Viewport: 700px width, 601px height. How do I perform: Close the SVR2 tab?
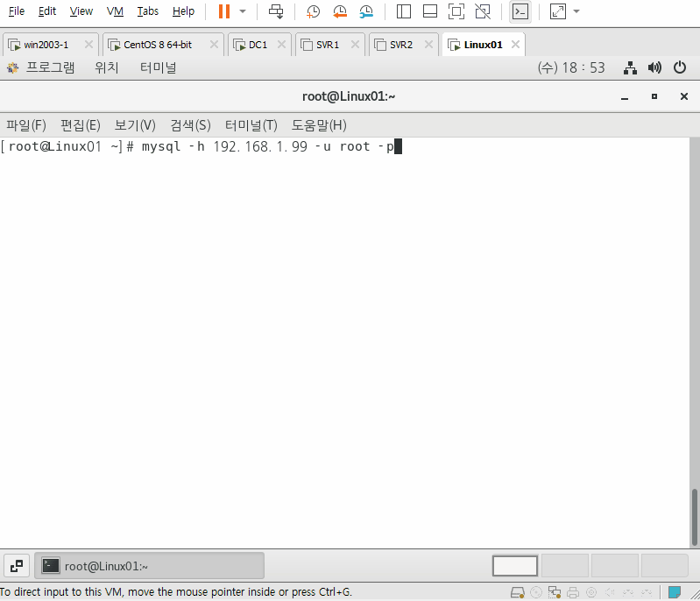coord(428,44)
